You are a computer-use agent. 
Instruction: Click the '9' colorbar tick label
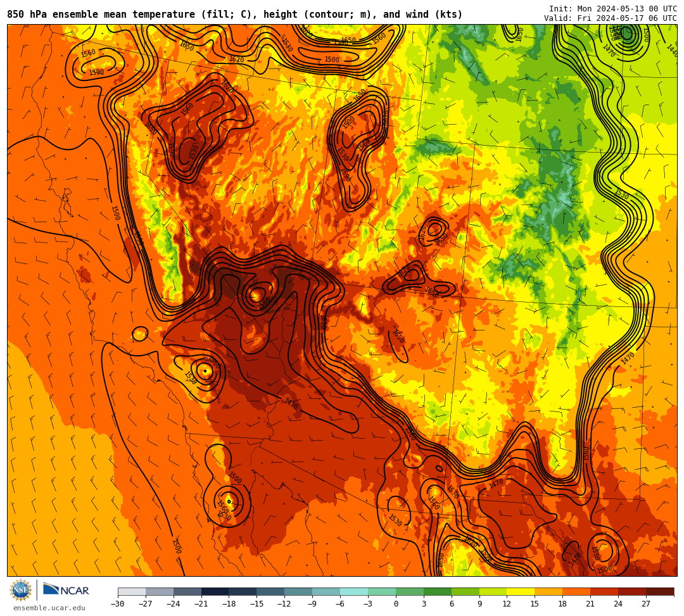479,604
